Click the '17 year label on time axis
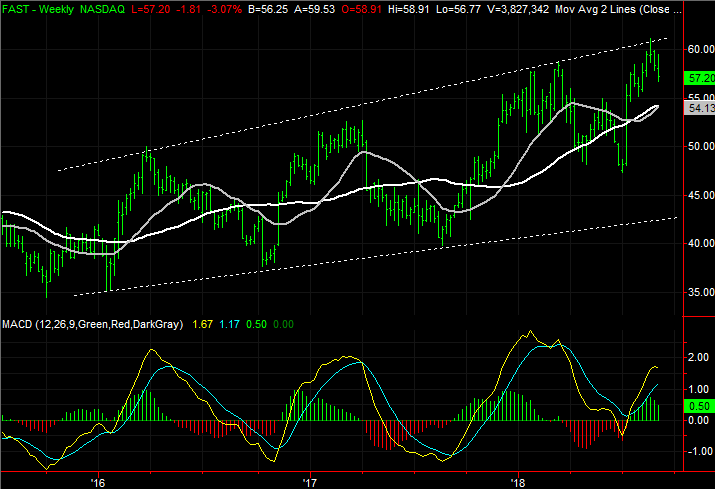 [x=310, y=482]
